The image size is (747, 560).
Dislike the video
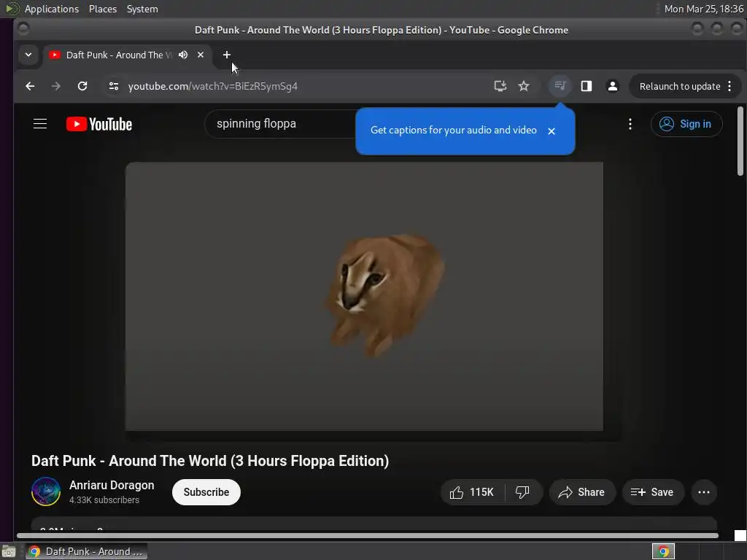[x=522, y=492]
